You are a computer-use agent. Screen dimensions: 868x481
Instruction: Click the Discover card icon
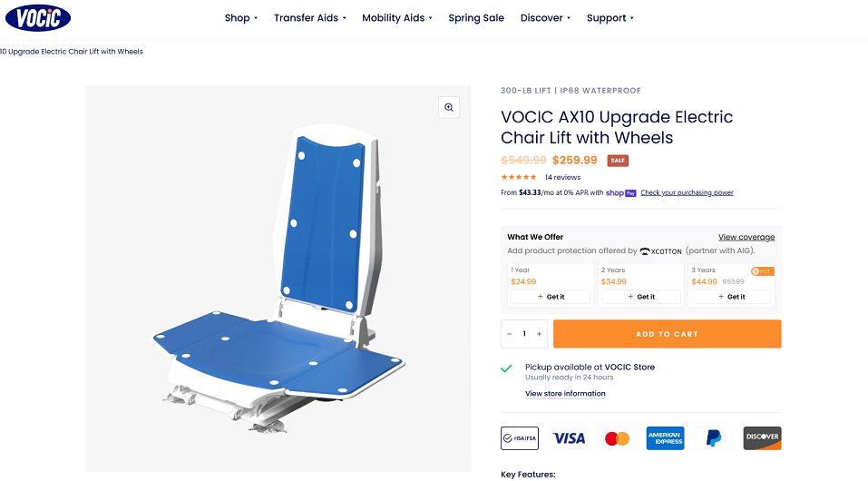(x=762, y=438)
